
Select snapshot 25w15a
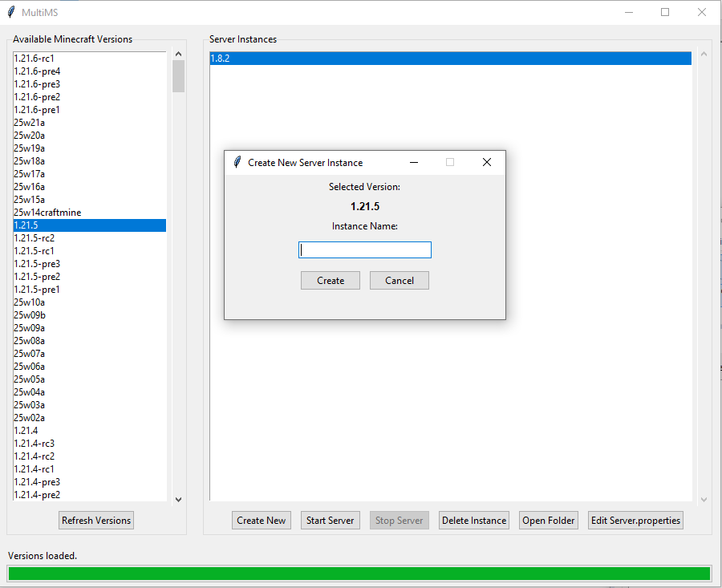(89, 200)
